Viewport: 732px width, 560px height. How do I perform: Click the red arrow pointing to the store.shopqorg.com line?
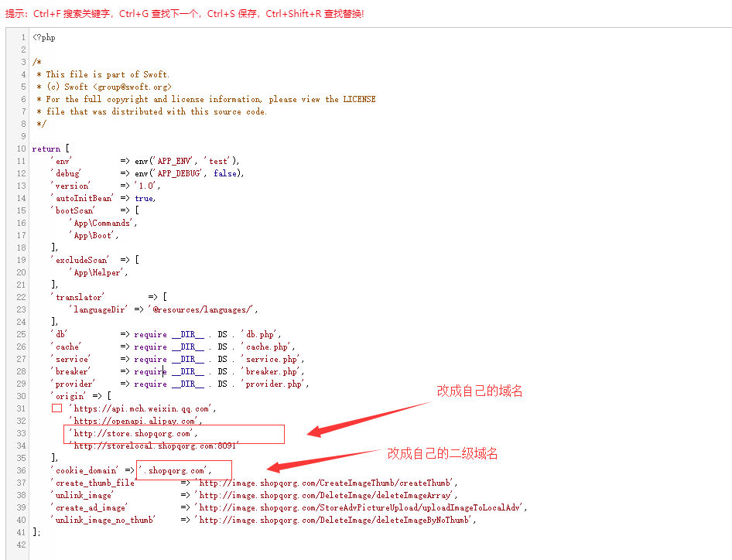[x=371, y=418]
